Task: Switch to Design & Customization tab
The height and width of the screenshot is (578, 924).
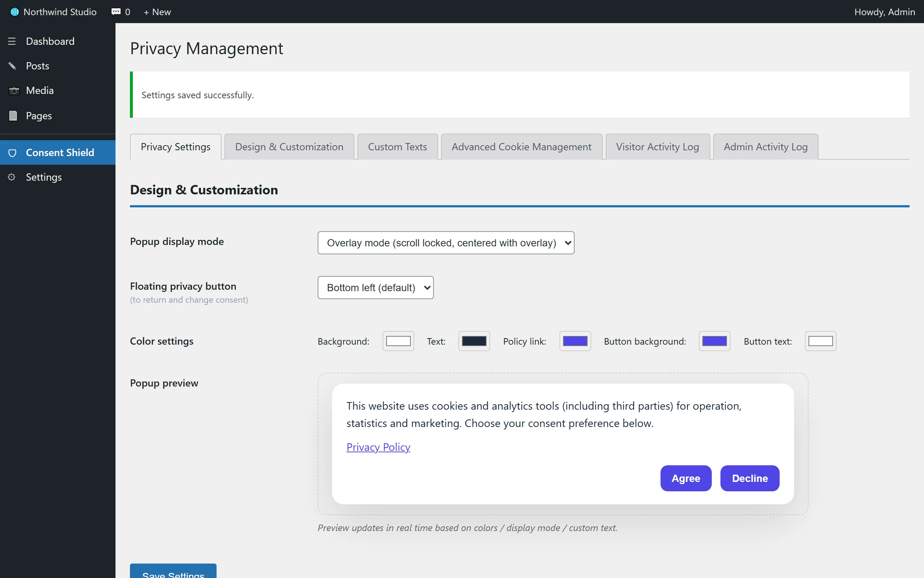Action: 289,147
